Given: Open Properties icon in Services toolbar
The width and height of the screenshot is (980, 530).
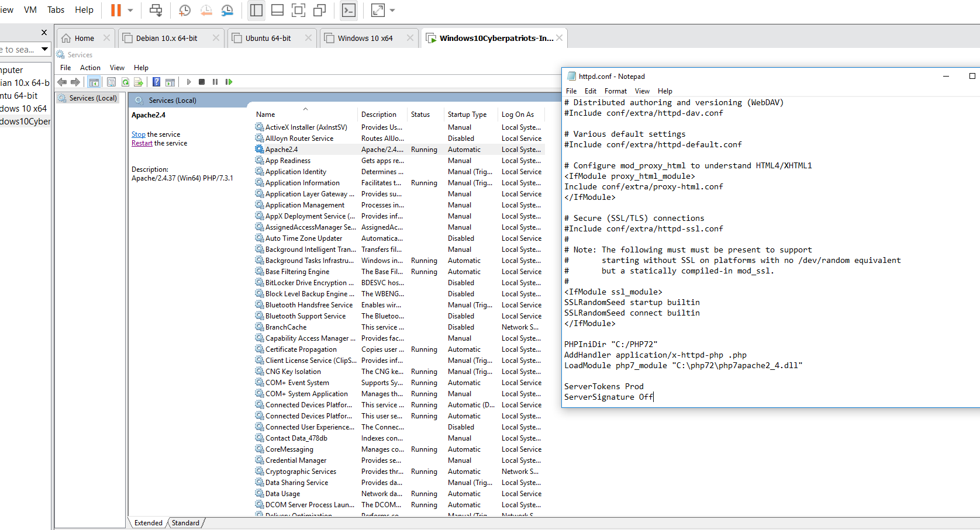Looking at the screenshot, I should [111, 82].
